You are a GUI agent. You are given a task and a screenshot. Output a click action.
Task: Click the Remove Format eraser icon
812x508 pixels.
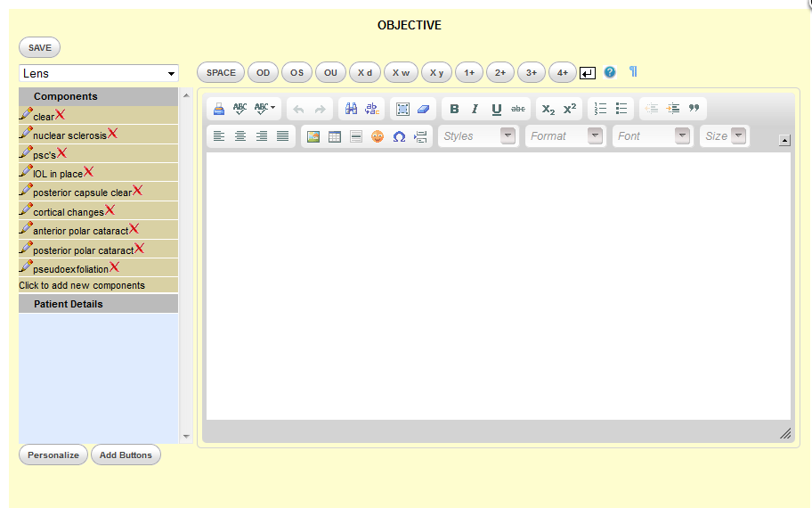coord(424,109)
